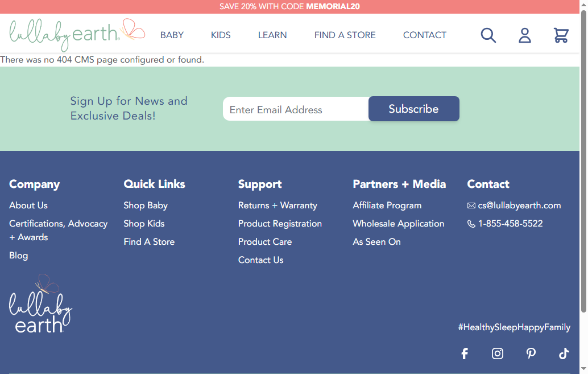The image size is (588, 374).
Task: Go to FIND A STORE in navigation
Action: [x=345, y=35]
